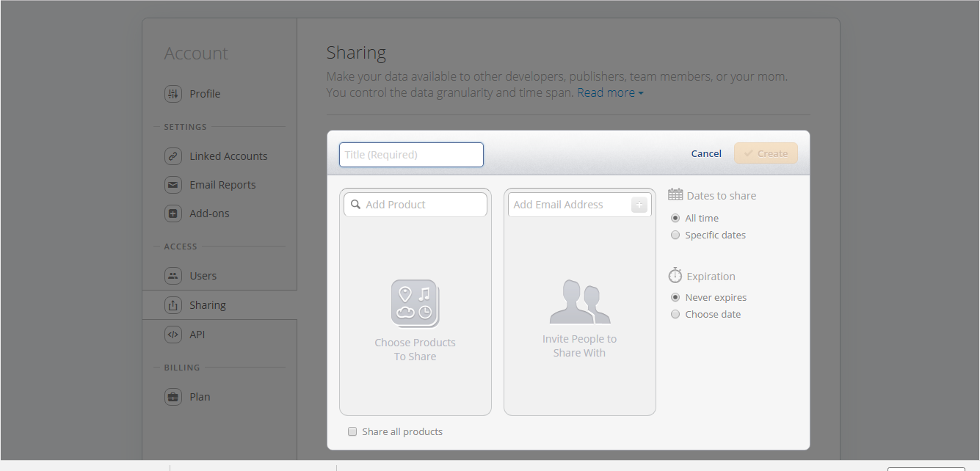
Task: Open Profile in the Account sidebar
Action: (x=205, y=94)
